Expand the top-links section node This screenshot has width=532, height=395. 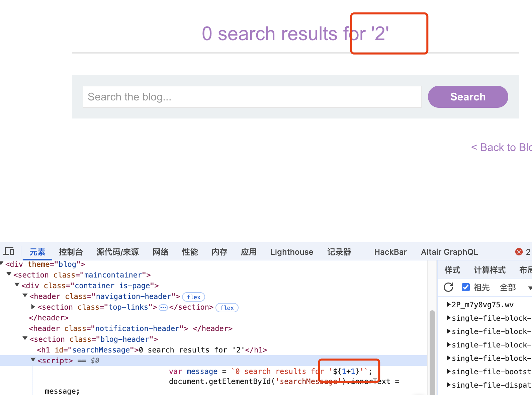point(33,307)
